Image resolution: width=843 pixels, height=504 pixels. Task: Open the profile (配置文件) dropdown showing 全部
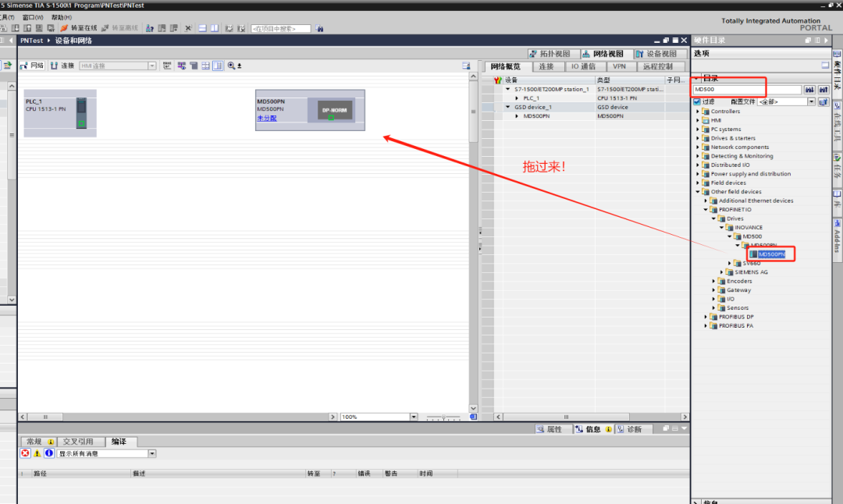[x=811, y=101]
